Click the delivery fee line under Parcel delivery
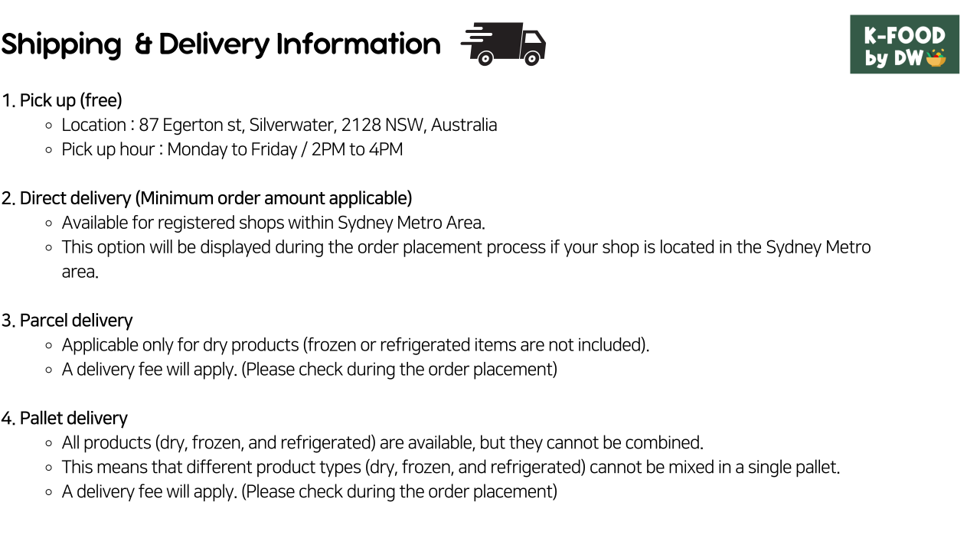The width and height of the screenshot is (980, 551). pos(309,370)
